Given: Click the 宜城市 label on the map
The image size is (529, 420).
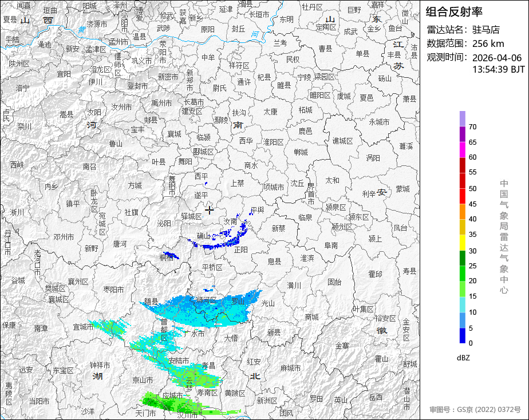Looking at the screenshot, I should pyautogui.click(x=84, y=327).
